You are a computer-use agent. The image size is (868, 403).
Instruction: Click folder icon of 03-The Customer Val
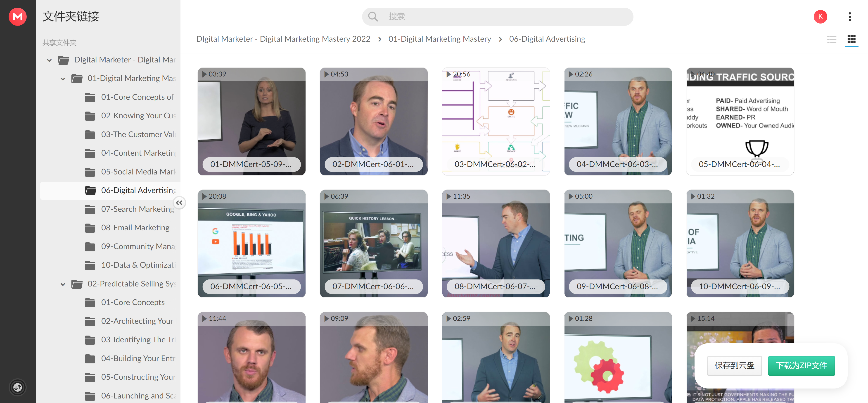[90, 135]
